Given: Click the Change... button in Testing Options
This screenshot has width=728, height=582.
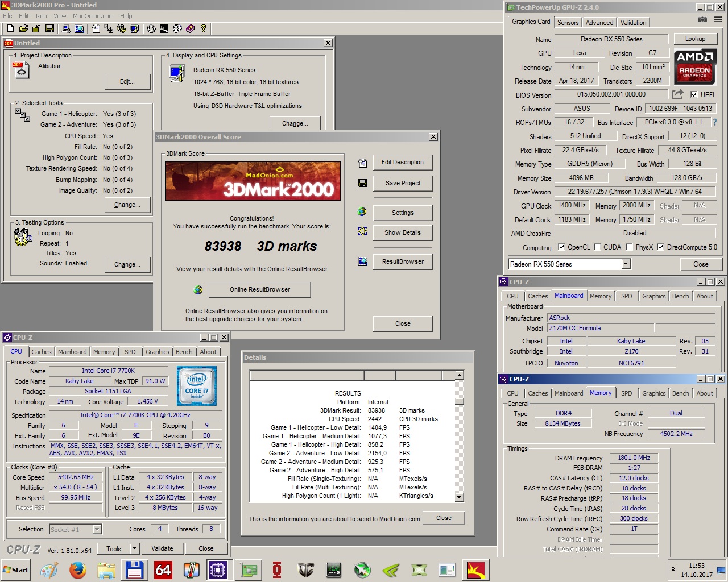Looking at the screenshot, I should [x=127, y=264].
